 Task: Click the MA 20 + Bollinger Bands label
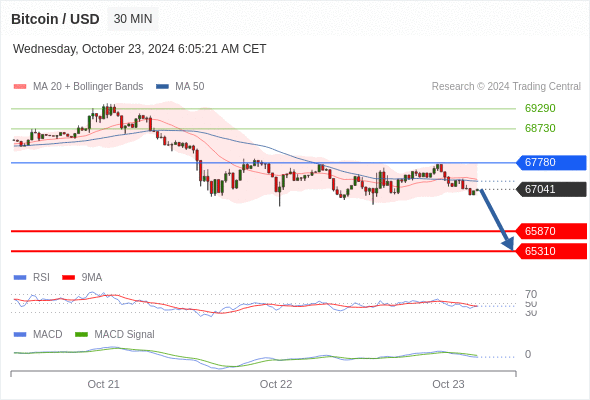88,87
